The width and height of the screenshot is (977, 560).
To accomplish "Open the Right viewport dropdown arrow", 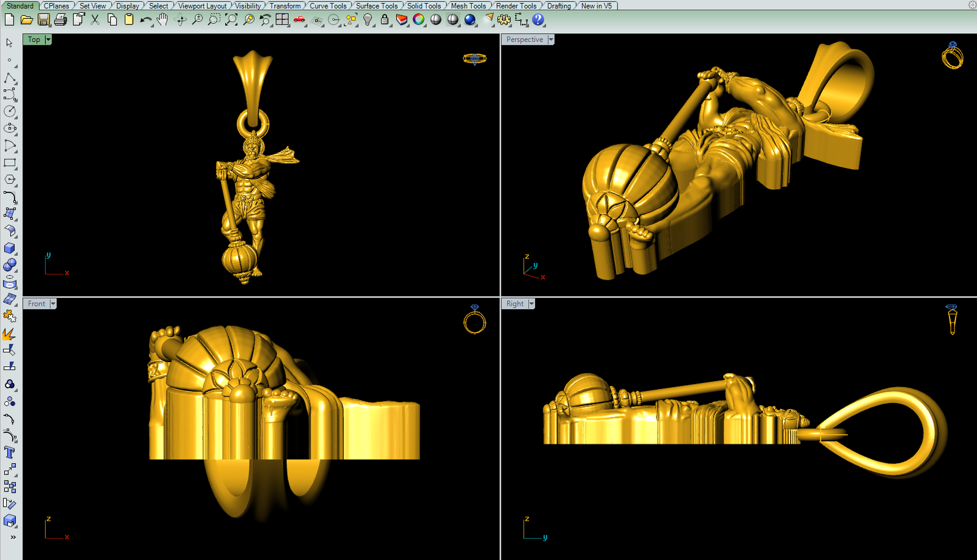I will pyautogui.click(x=531, y=304).
